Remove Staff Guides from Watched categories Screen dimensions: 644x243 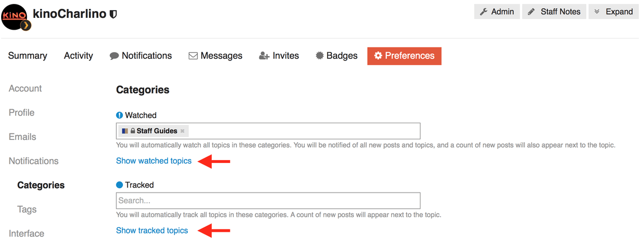[182, 131]
